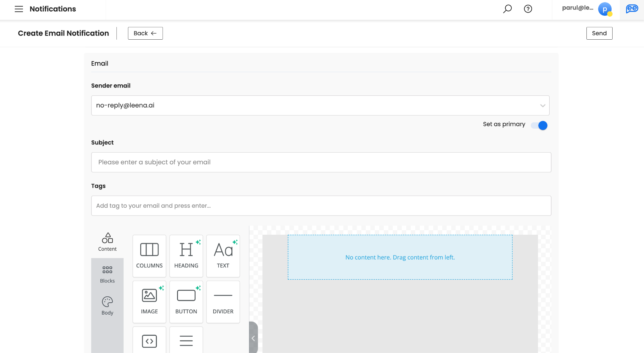
Task: Open the help question mark icon
Action: (528, 9)
